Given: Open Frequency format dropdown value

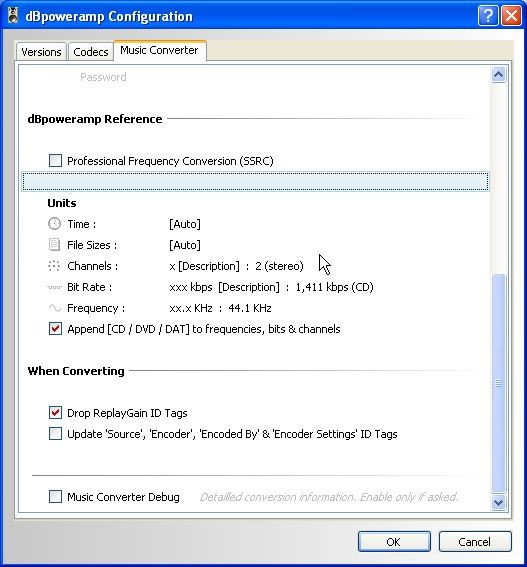Looking at the screenshot, I should pos(220,308).
